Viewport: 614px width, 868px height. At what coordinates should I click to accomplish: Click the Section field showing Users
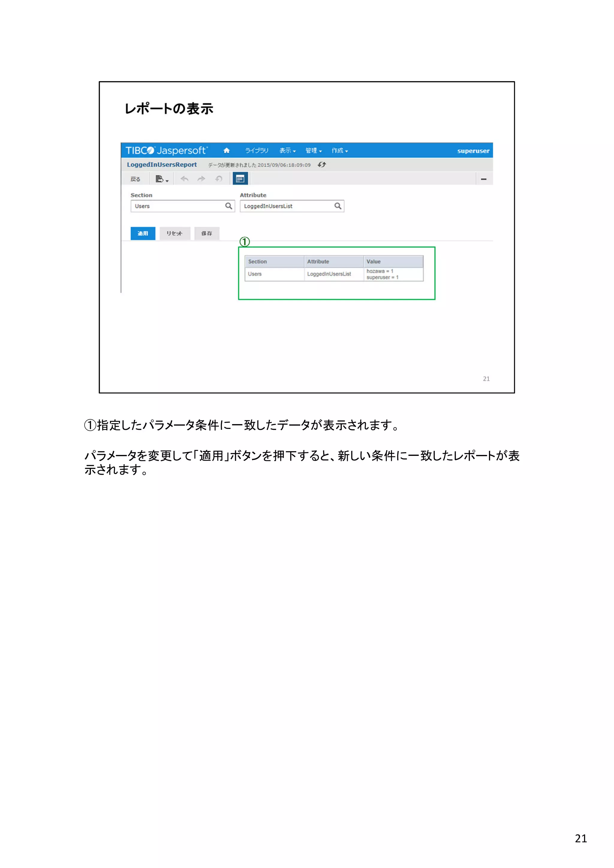pyautogui.click(x=183, y=206)
